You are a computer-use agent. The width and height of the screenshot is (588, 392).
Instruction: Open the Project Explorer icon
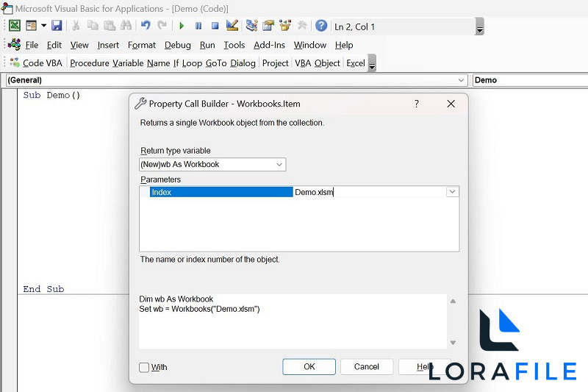pyautogui.click(x=251, y=26)
